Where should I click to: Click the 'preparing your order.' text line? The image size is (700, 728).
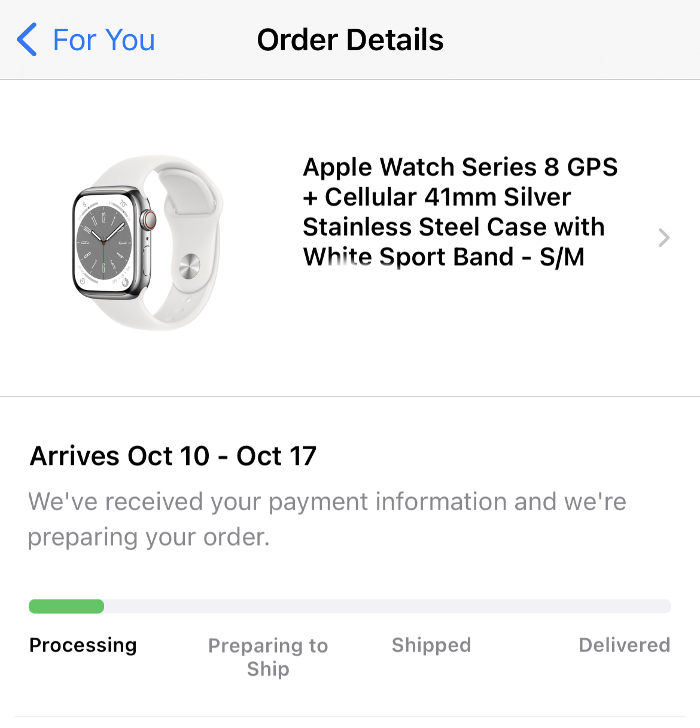pyautogui.click(x=149, y=537)
